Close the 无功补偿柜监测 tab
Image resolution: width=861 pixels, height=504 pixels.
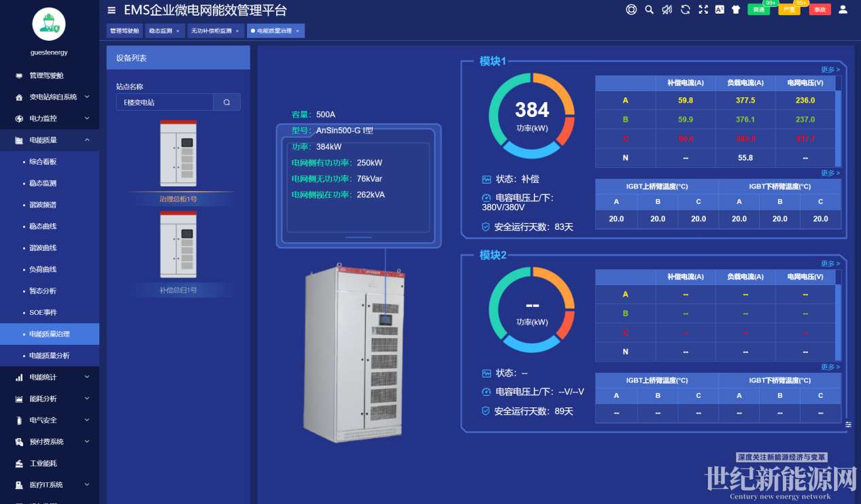point(237,31)
